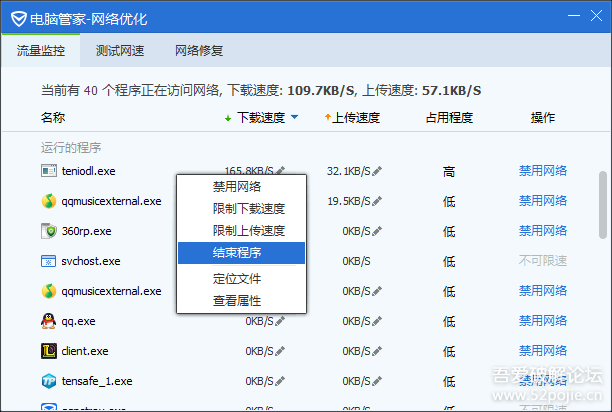Click the 运行的程序 group label
Image resolution: width=612 pixels, height=412 pixels.
[x=71, y=148]
